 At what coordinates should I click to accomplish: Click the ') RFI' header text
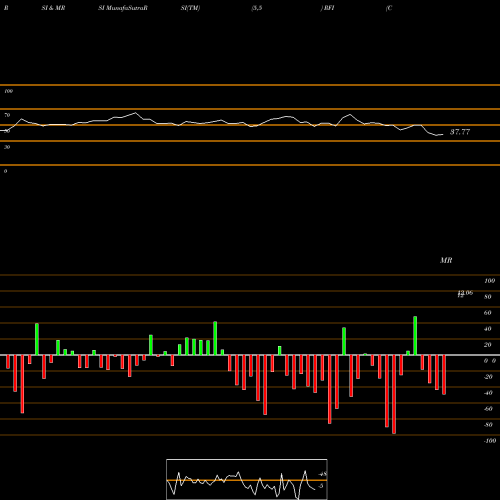[x=327, y=8]
